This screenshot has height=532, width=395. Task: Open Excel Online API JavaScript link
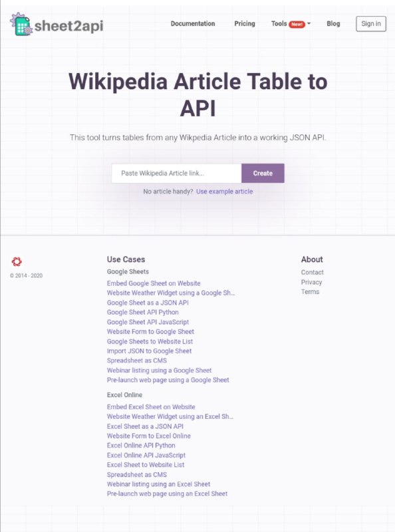coord(146,455)
